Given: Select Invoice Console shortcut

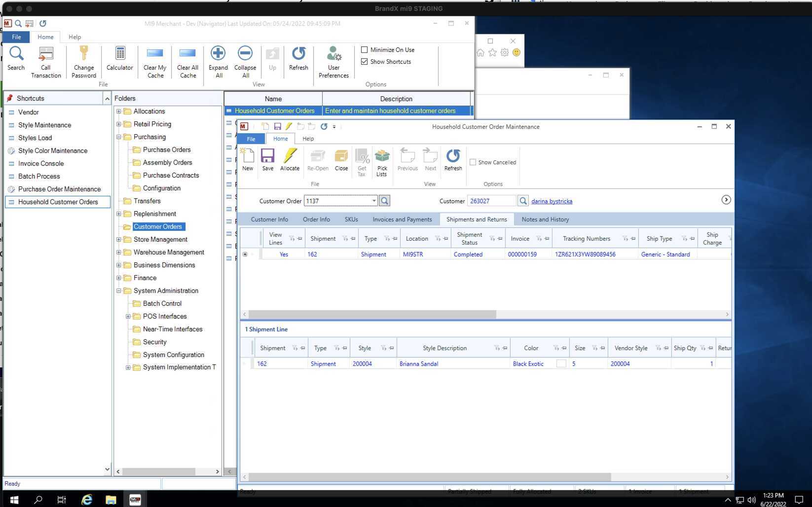Looking at the screenshot, I should (x=41, y=163).
